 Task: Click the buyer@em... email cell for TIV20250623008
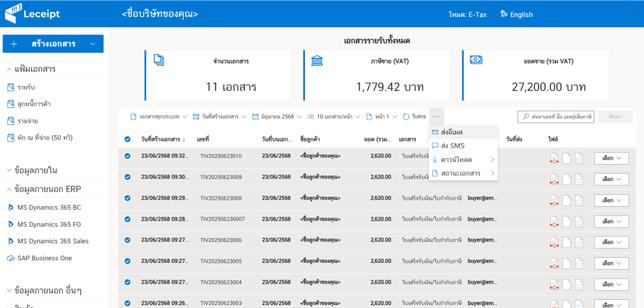tap(482, 198)
